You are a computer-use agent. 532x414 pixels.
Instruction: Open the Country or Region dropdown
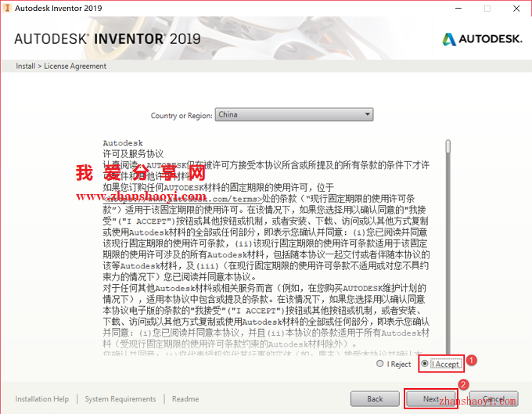(x=294, y=115)
